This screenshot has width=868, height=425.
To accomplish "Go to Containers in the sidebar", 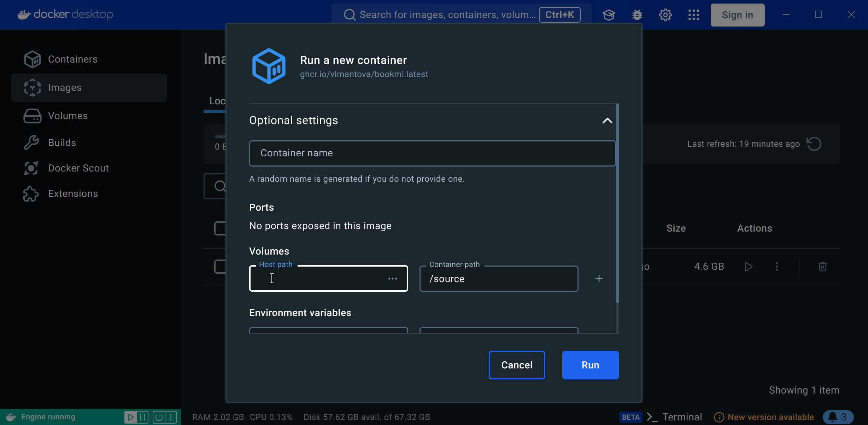I will click(72, 59).
